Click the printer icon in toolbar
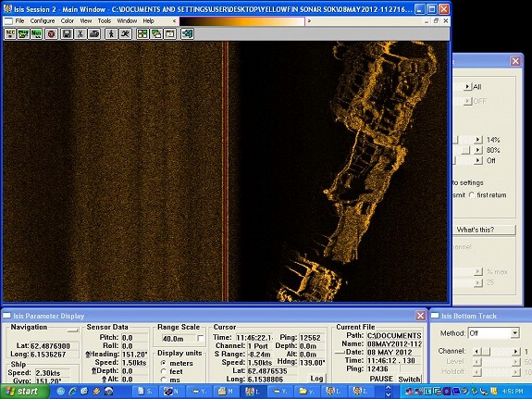 click(x=94, y=34)
